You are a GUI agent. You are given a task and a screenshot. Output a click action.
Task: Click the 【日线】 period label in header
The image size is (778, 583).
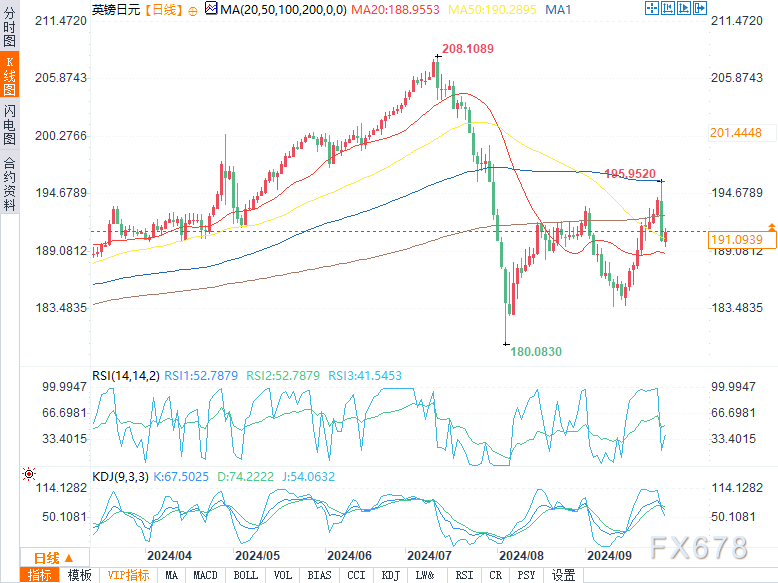pos(164,10)
